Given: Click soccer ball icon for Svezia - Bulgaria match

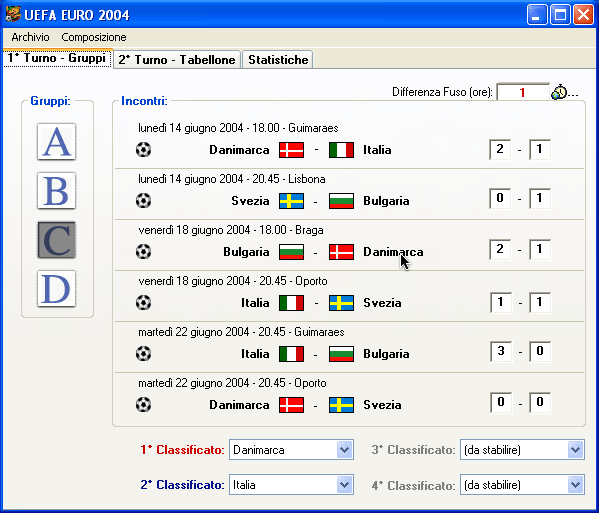Looking at the screenshot, I should 143,201.
